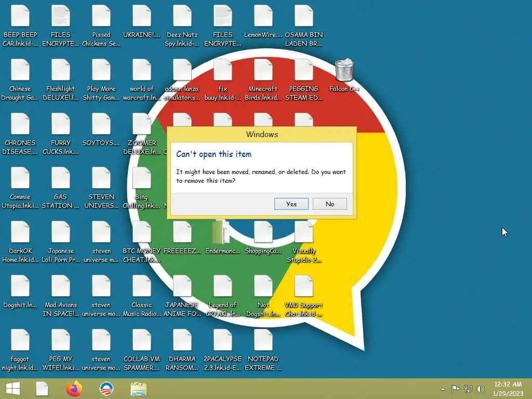Select the Legend of GRYAKL shortcut
The height and width of the screenshot is (399, 532).
(x=222, y=296)
